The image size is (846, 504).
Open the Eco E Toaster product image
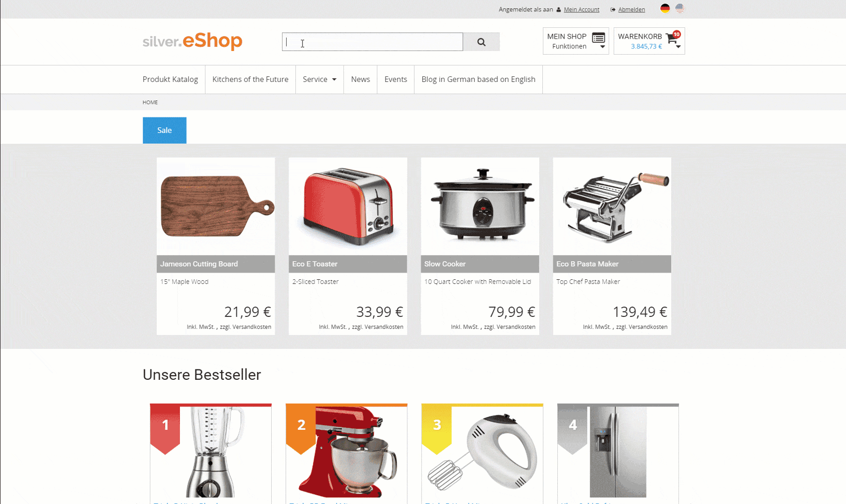point(348,206)
